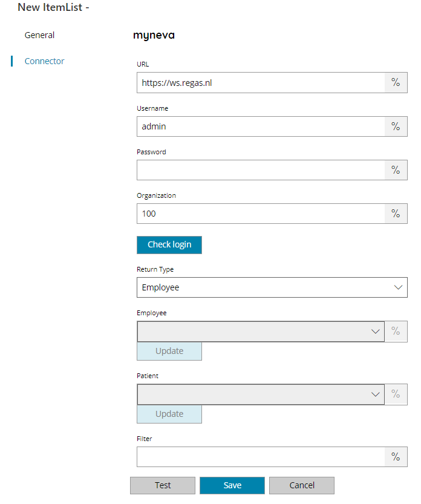Click the Check login button

coord(169,245)
